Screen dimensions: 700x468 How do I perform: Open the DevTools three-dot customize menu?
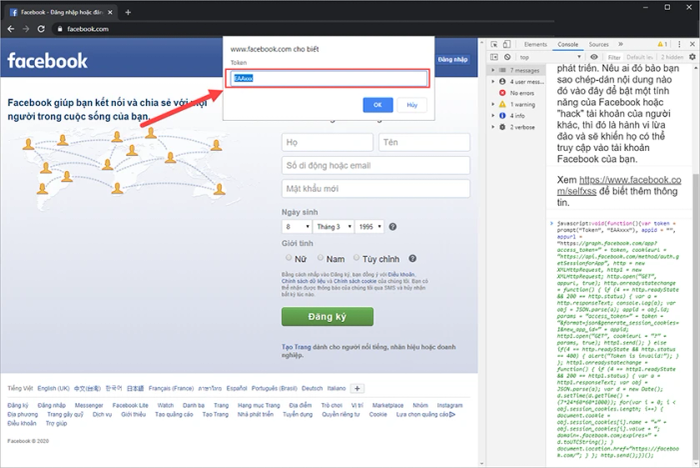point(679,44)
